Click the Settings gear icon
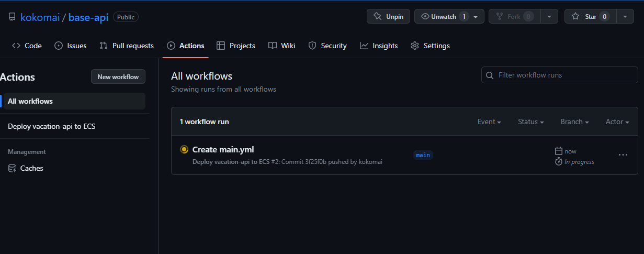This screenshot has width=644, height=254. pyautogui.click(x=415, y=46)
